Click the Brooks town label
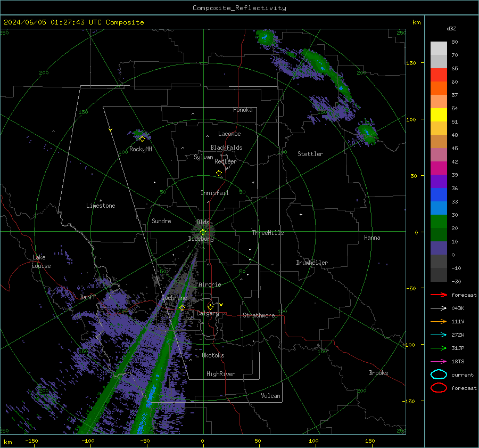The height and width of the screenshot is (448, 479). (x=378, y=373)
